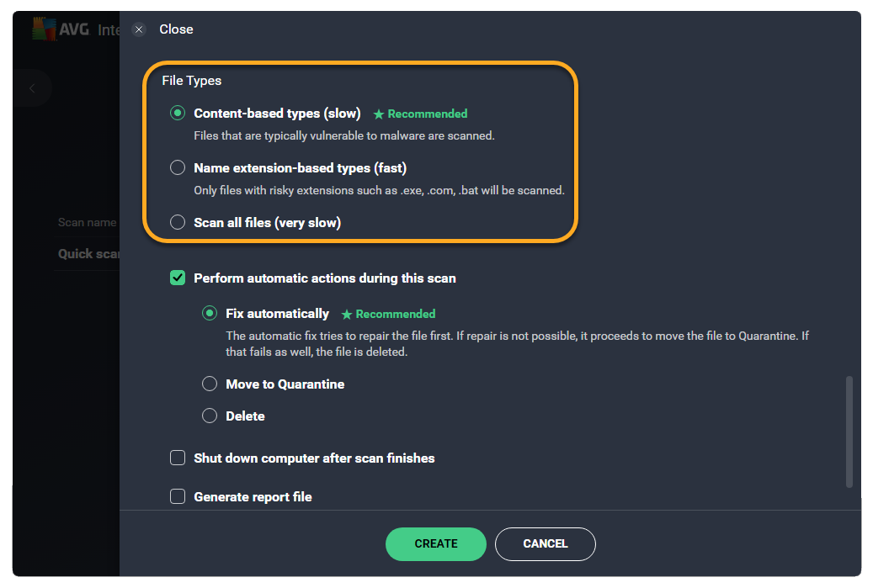The image size is (873, 588).
Task: Click the back arrow icon
Action: pyautogui.click(x=32, y=88)
